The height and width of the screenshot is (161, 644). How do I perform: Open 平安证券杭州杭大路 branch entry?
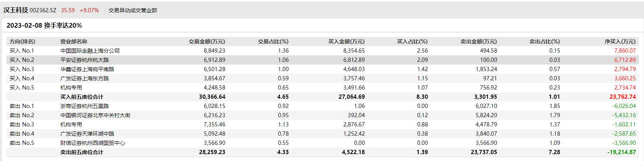point(85,60)
